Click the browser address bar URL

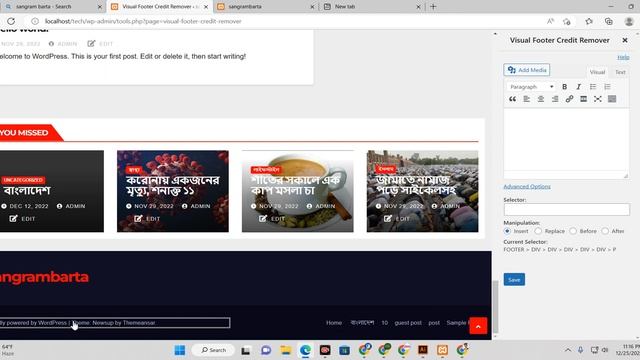(x=143, y=21)
